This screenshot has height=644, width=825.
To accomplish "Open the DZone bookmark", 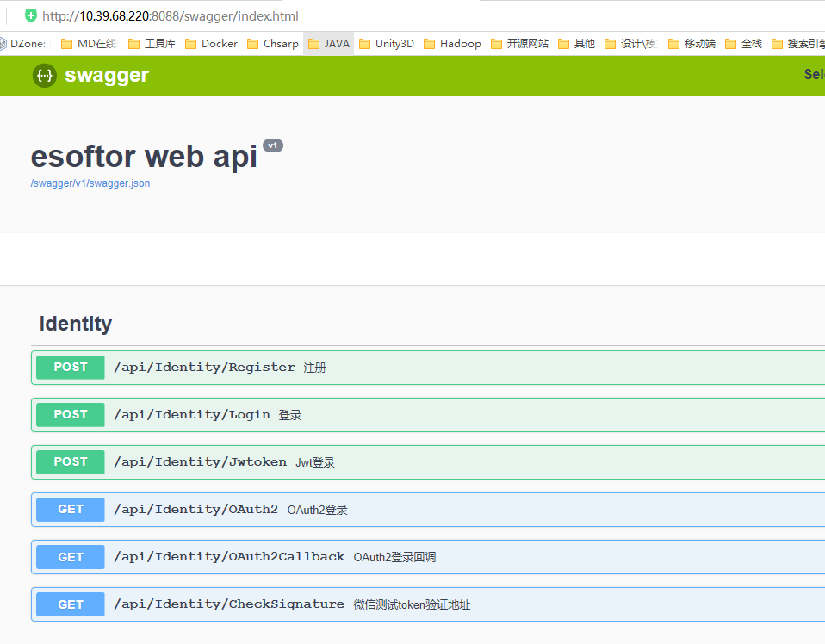I will [23, 44].
